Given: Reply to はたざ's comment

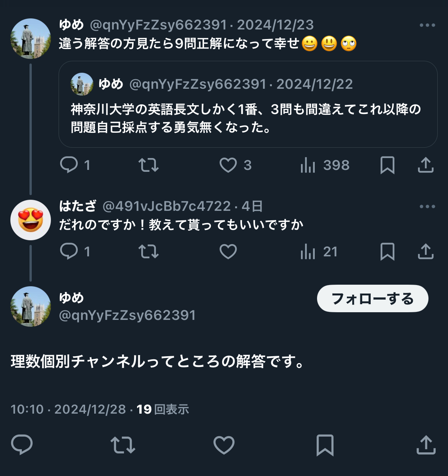Looking at the screenshot, I should [x=75, y=252].
